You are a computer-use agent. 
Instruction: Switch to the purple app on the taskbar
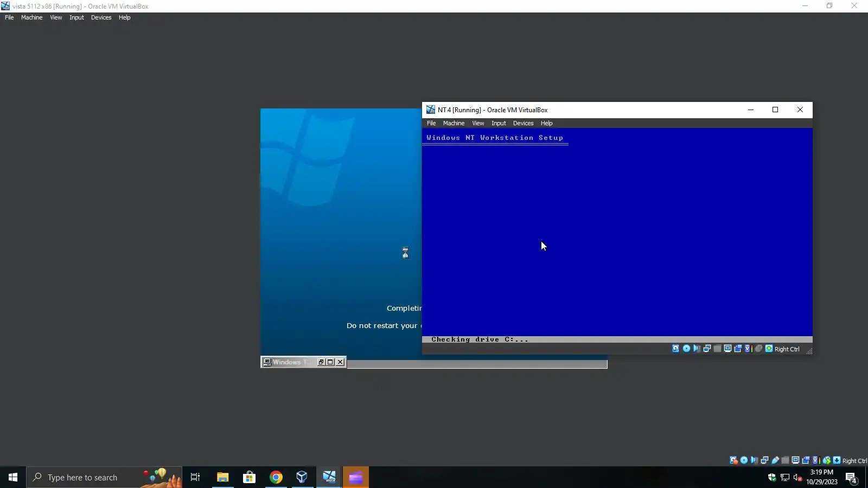pyautogui.click(x=356, y=477)
